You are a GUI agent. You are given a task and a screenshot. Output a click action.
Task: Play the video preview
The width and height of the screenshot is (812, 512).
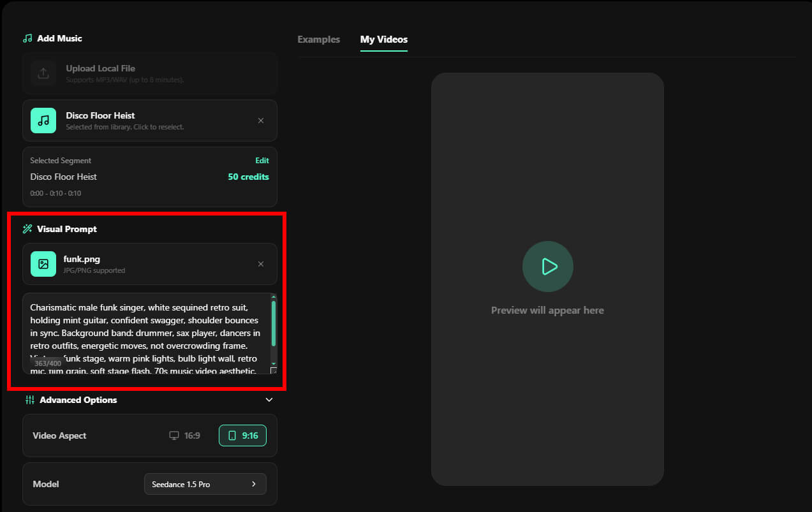pyautogui.click(x=548, y=267)
